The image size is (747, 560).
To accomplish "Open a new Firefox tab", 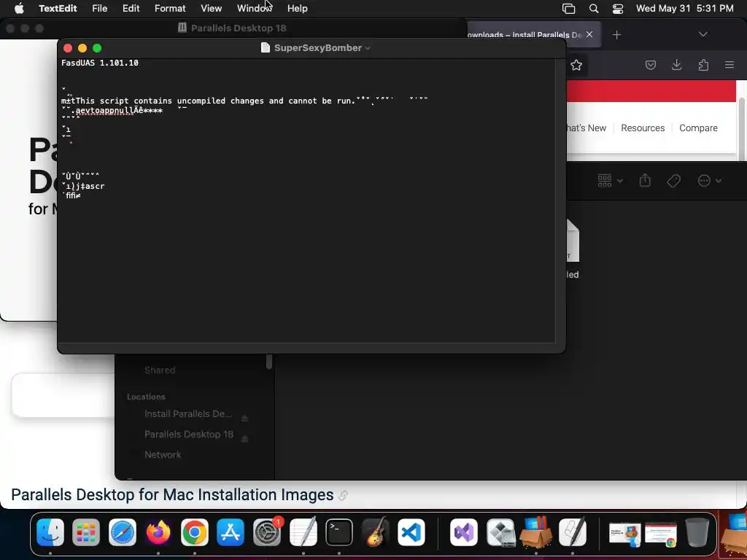I will click(616, 34).
